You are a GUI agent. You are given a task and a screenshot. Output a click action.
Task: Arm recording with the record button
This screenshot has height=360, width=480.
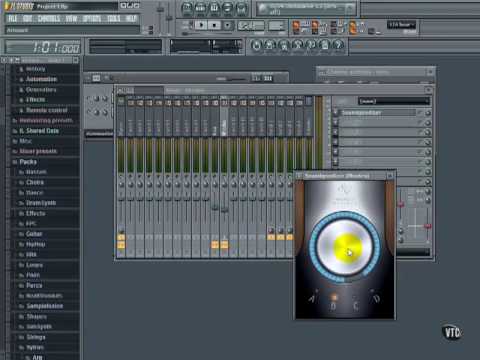[227, 25]
